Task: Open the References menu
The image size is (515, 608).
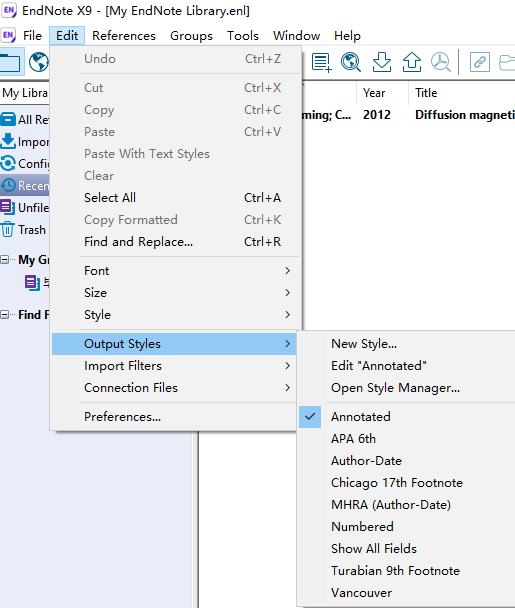Action: pos(124,36)
